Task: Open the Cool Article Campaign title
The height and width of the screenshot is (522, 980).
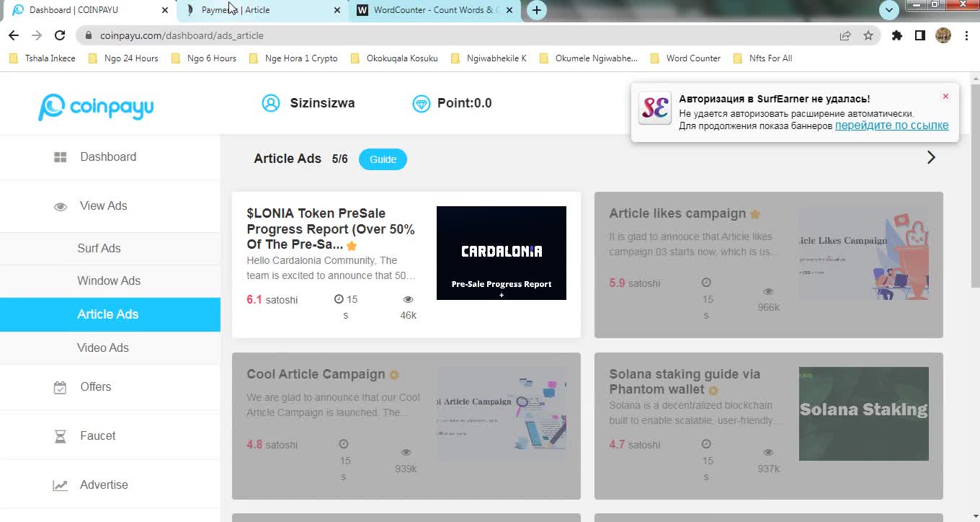Action: coord(316,374)
